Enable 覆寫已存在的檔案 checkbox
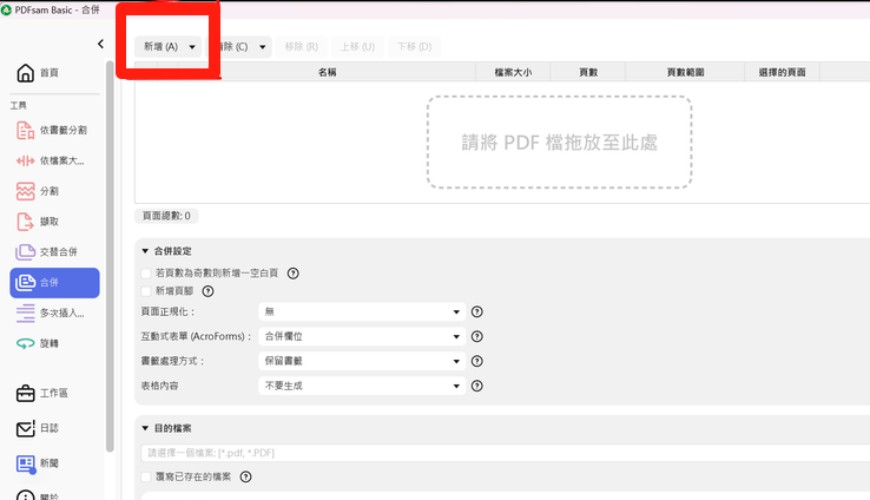Image resolution: width=870 pixels, height=500 pixels. [146, 477]
